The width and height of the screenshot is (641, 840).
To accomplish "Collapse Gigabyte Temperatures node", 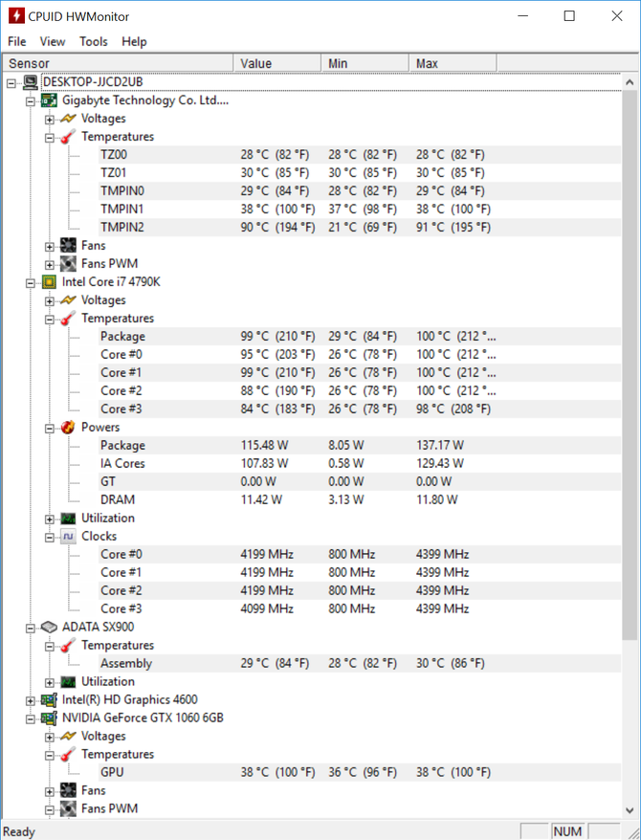I will (49, 138).
